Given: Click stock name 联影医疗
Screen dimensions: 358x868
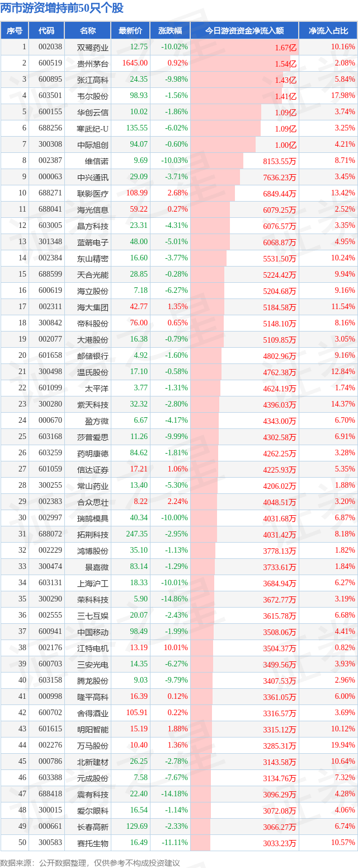Looking at the screenshot, I should 93,193.
